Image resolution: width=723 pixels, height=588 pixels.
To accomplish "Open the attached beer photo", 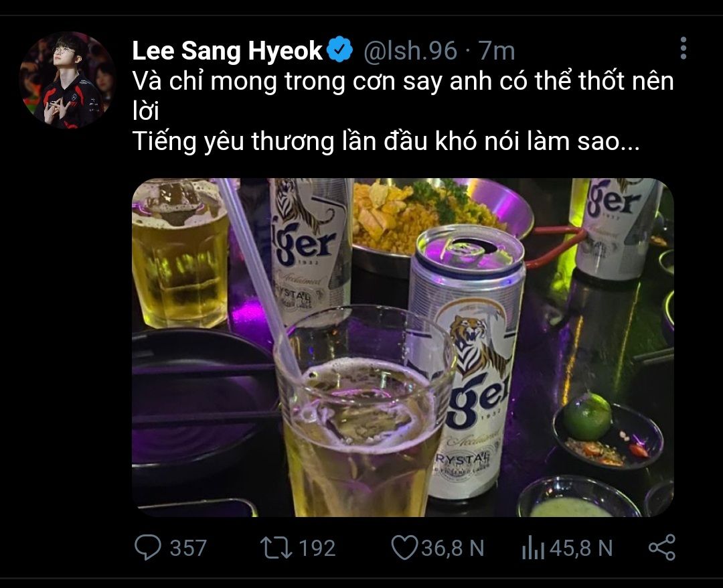I will [x=403, y=348].
